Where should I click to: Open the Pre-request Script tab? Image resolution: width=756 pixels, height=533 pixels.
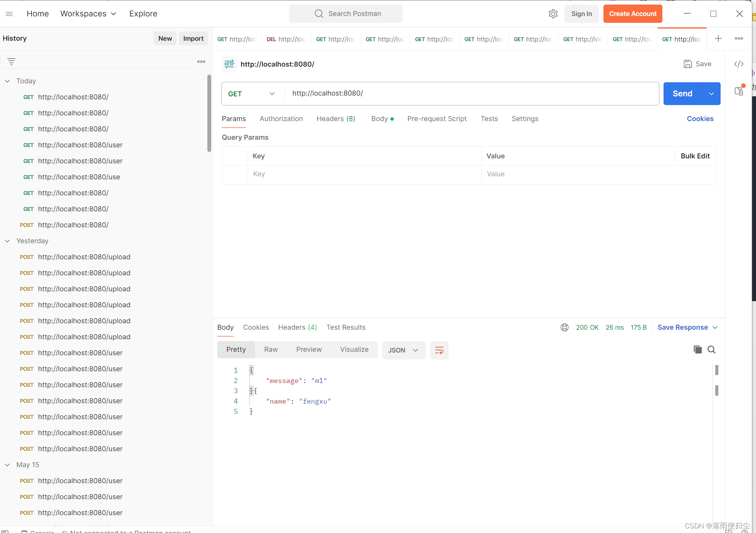[x=437, y=119]
